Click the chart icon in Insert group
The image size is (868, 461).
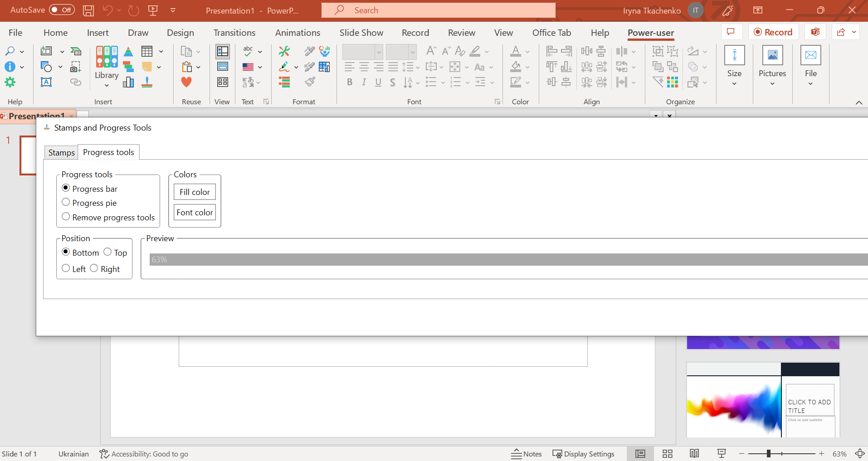click(128, 82)
